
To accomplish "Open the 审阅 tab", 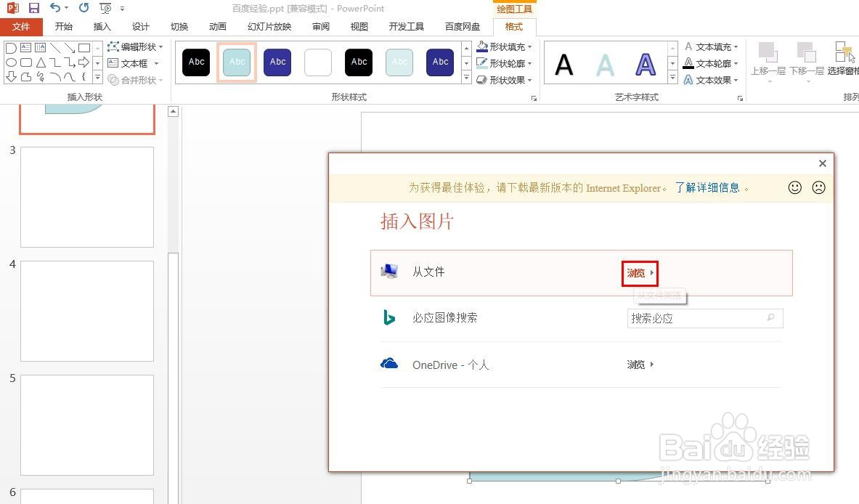I will (x=321, y=26).
